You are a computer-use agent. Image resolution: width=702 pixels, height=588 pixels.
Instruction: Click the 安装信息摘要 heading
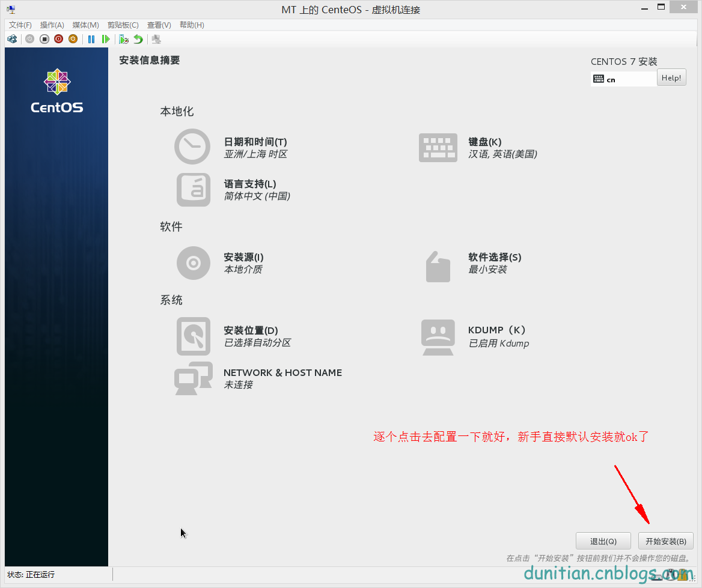tap(150, 61)
